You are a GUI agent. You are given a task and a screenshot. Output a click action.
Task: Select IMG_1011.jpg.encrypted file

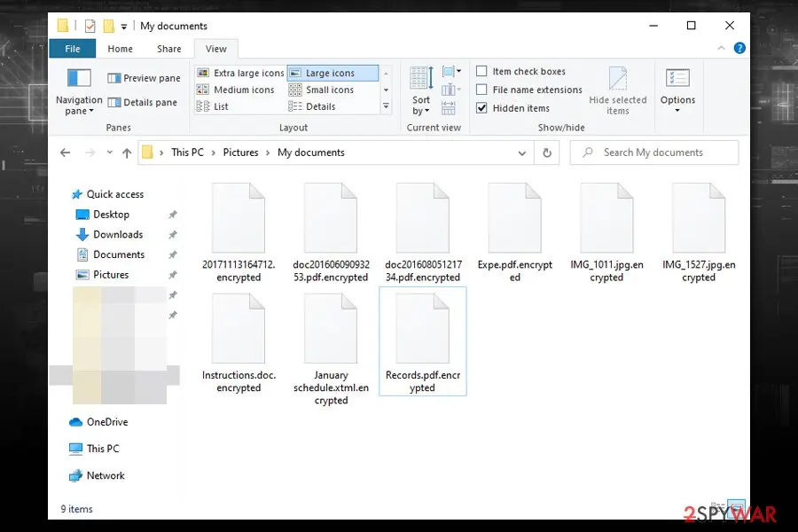606,233
